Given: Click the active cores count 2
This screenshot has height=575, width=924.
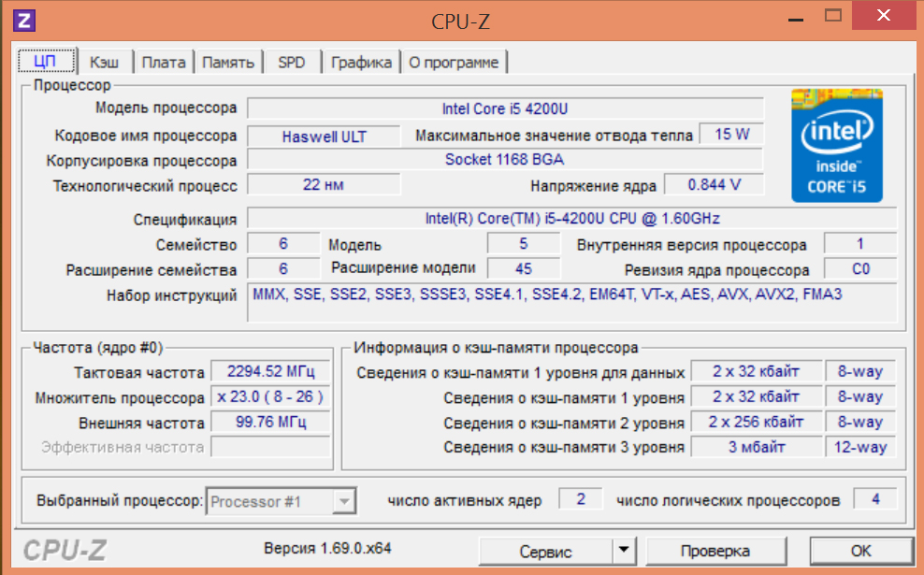Looking at the screenshot, I should click(x=581, y=499).
